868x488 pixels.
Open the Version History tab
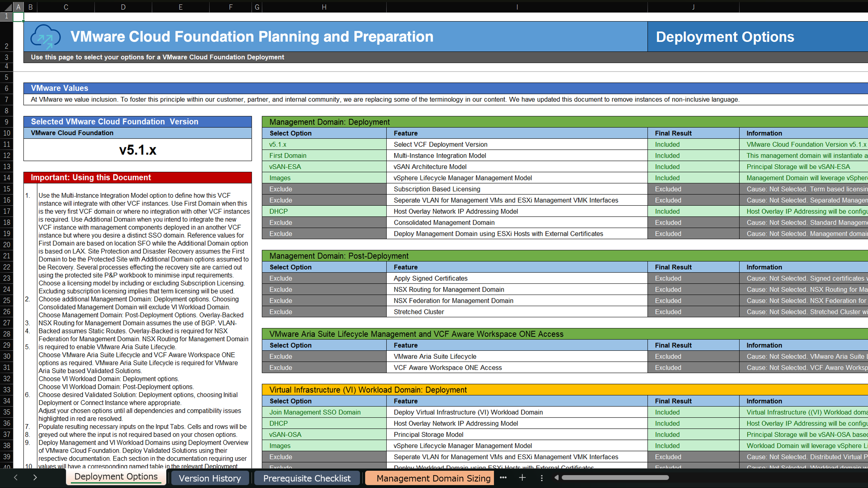click(210, 478)
